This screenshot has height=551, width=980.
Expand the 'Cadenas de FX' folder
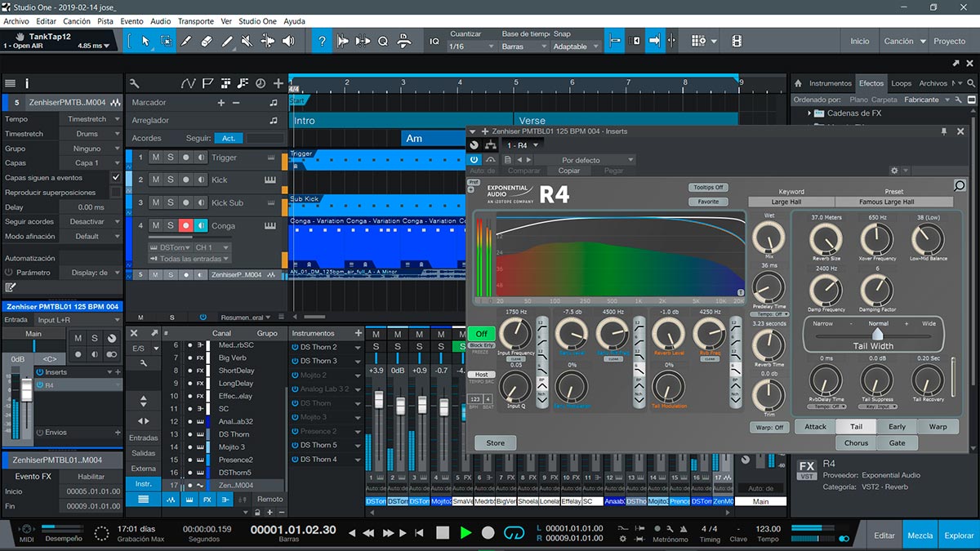810,113
